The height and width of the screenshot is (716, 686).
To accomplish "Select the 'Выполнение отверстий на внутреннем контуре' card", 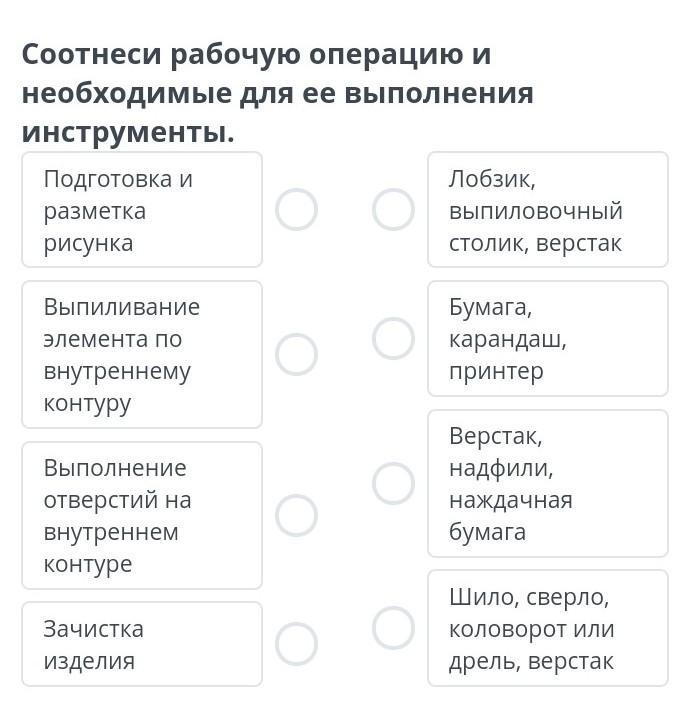I will point(141,515).
